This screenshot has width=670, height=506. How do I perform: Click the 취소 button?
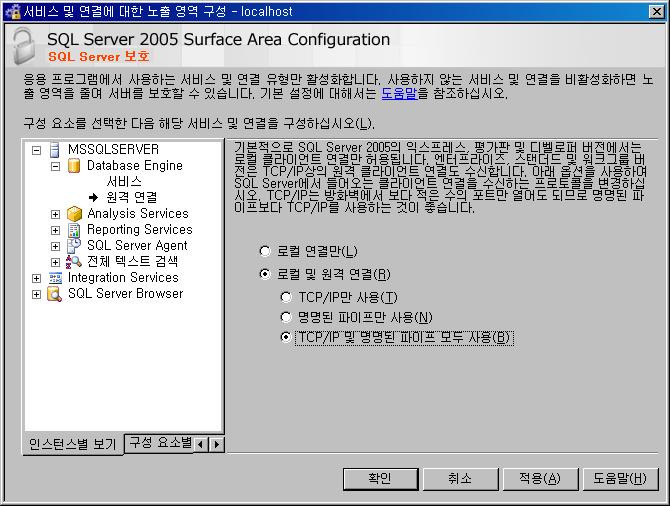(x=460, y=479)
